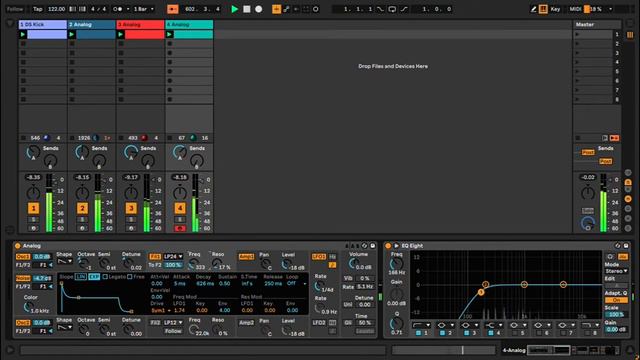This screenshot has height=360, width=640.
Task: Enable EQ Eight band 5 checkbox
Action: 515,333
